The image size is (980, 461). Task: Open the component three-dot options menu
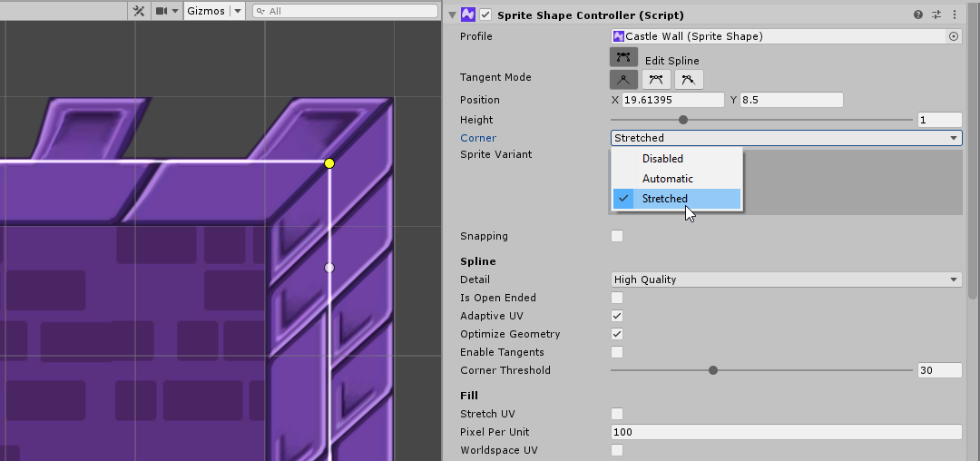(954, 15)
